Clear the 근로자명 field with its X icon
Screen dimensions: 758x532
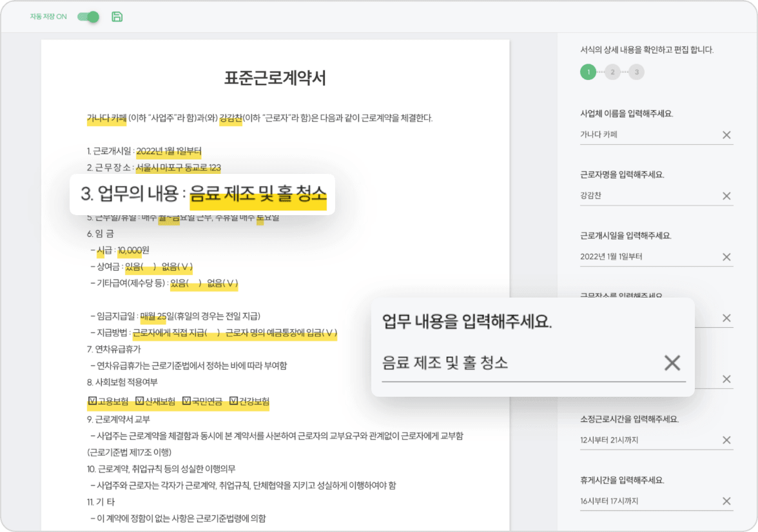click(726, 196)
